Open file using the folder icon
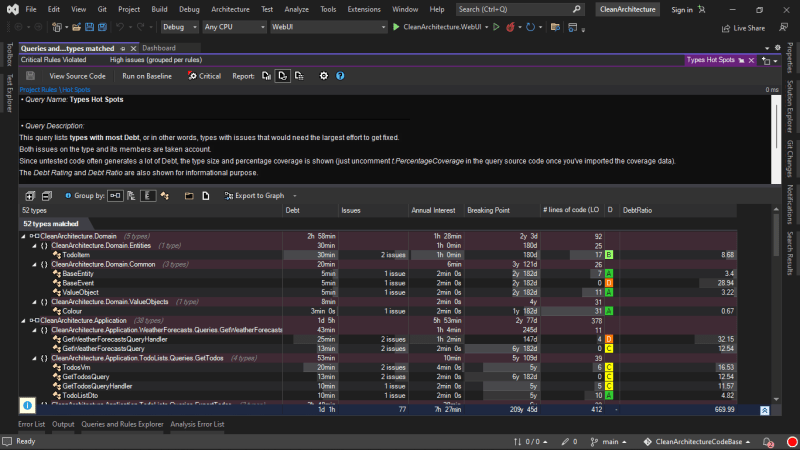This screenshot has height=450, width=800. tap(77, 27)
